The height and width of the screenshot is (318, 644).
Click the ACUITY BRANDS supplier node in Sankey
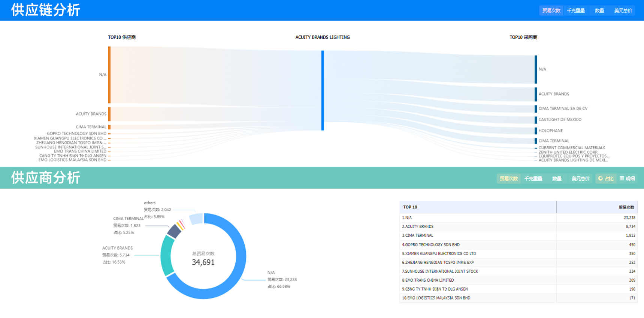pos(109,114)
